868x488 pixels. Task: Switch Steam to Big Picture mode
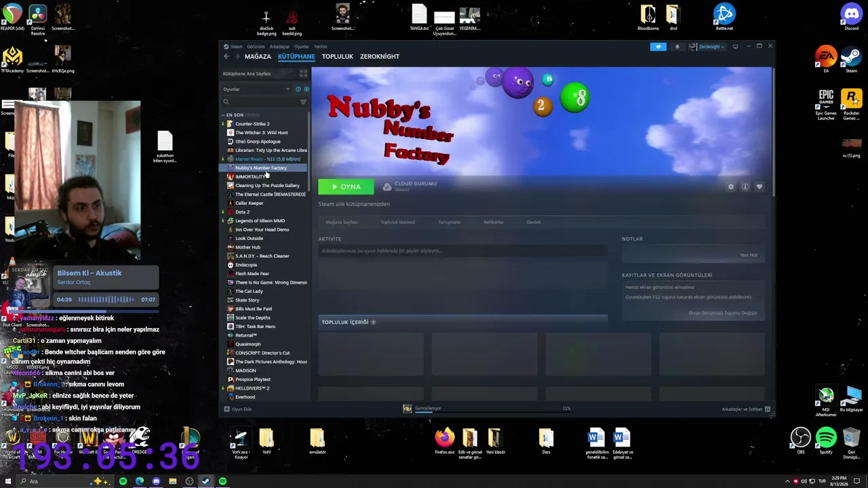pos(735,47)
